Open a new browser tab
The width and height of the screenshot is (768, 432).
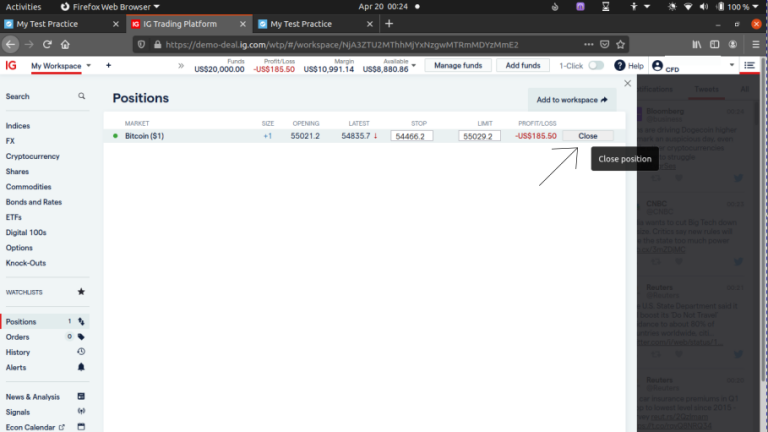(x=389, y=24)
